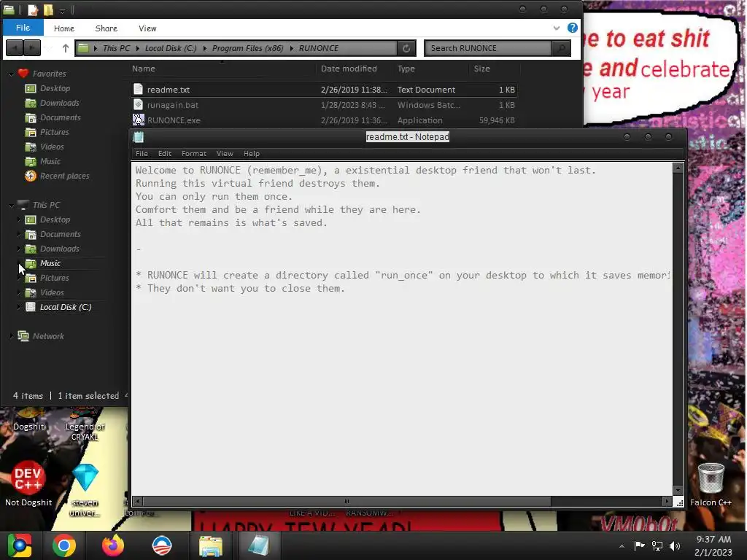Click This PC in the address breadcrumb
The height and width of the screenshot is (560, 747).
coord(116,48)
